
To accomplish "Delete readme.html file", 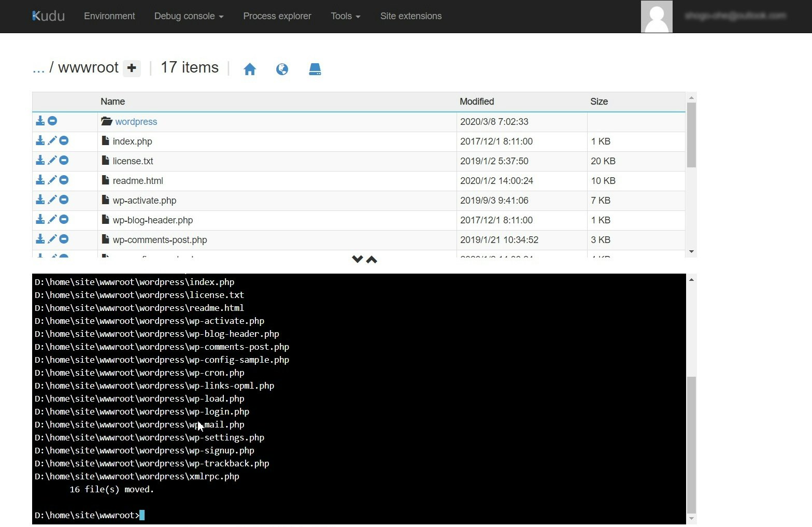I will (64, 180).
